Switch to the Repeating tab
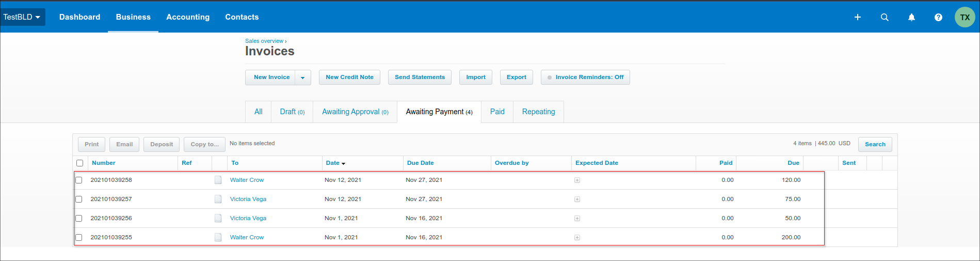 [x=538, y=112]
